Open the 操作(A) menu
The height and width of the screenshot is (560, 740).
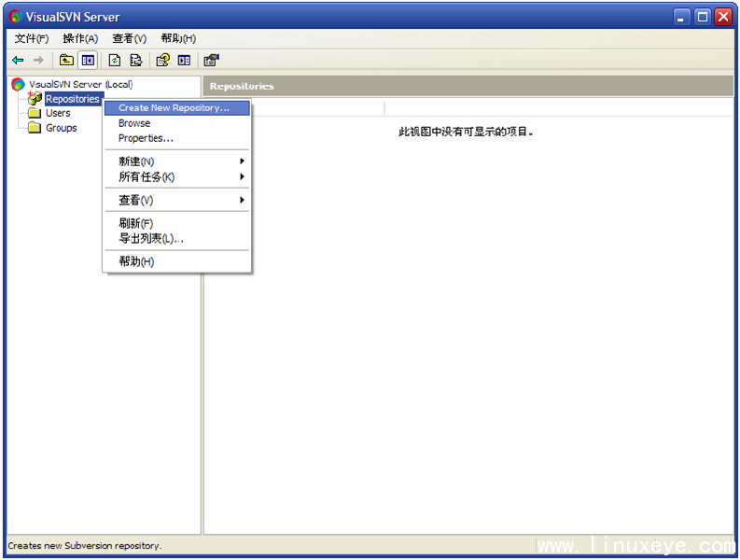tap(80, 38)
